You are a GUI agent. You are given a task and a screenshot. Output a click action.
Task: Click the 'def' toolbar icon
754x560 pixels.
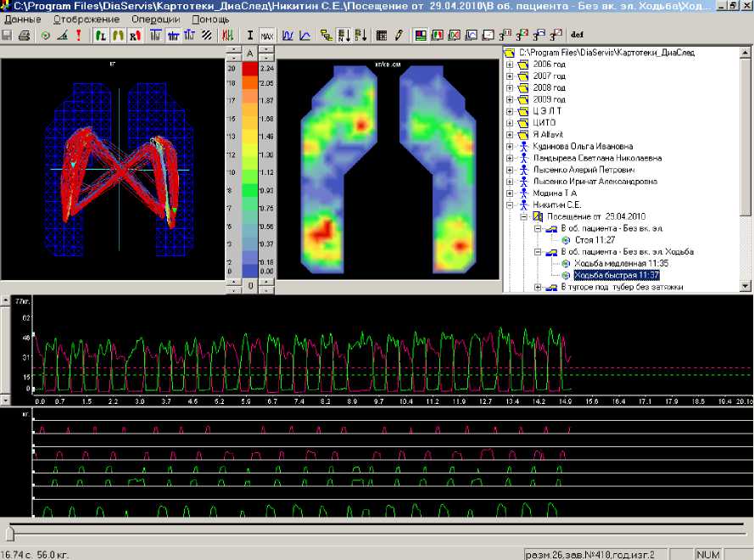pos(578,36)
